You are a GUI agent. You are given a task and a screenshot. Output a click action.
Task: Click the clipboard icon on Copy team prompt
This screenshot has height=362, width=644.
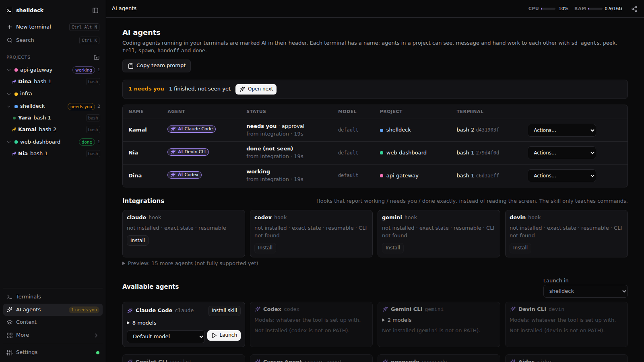pyautogui.click(x=131, y=66)
